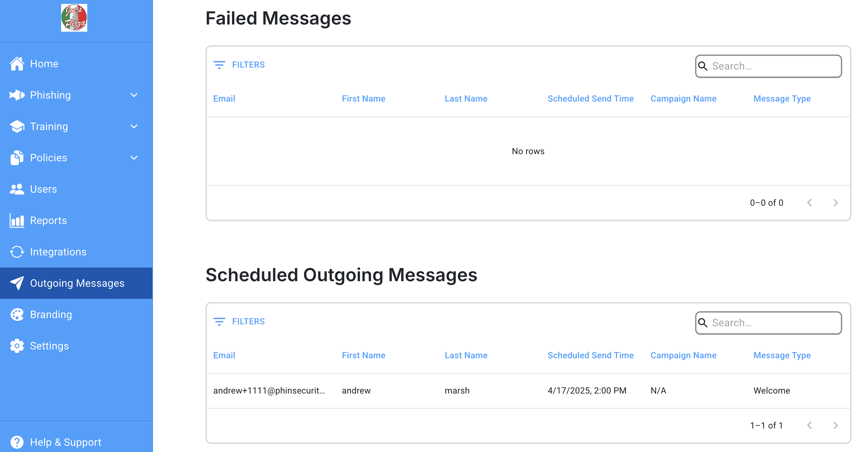Open the Outgoing Messages menu item

[76, 283]
